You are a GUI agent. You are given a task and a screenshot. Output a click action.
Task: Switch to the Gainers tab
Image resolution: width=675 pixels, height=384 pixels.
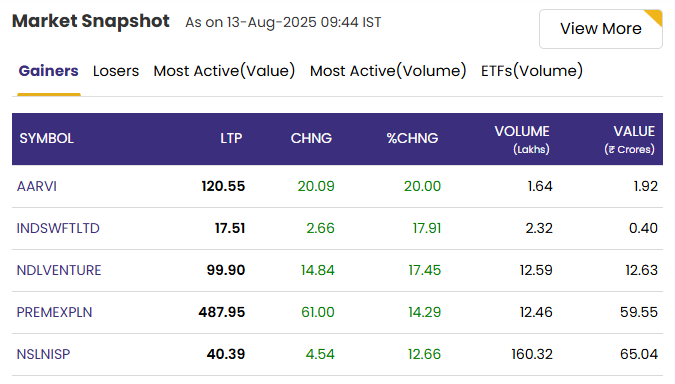pyautogui.click(x=49, y=71)
